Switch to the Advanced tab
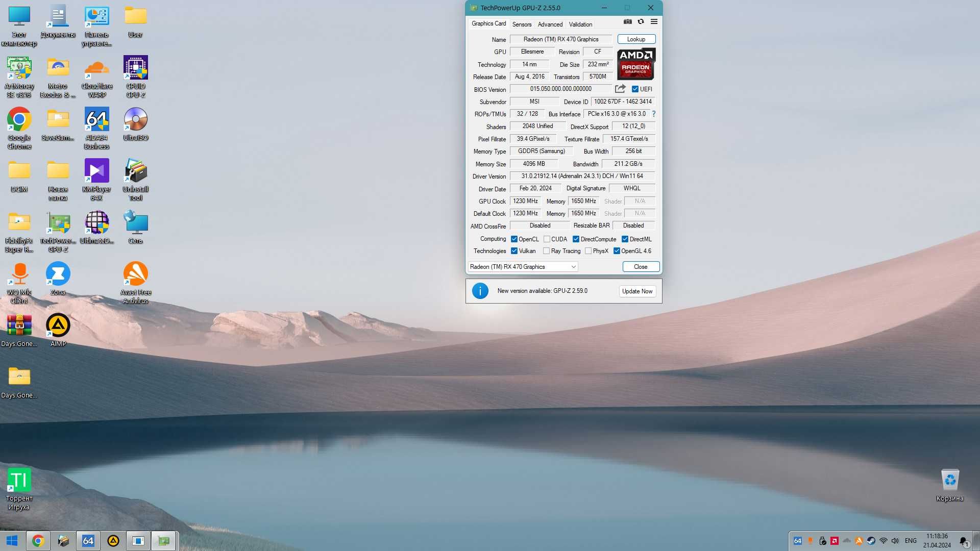 (x=550, y=24)
